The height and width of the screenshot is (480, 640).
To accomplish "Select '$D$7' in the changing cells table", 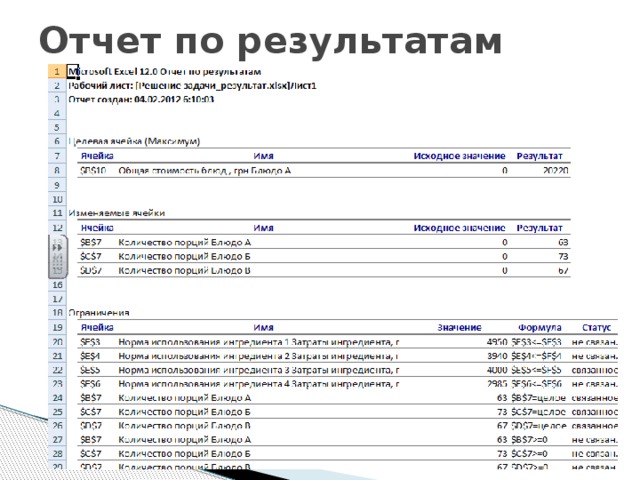I will [x=91, y=270].
